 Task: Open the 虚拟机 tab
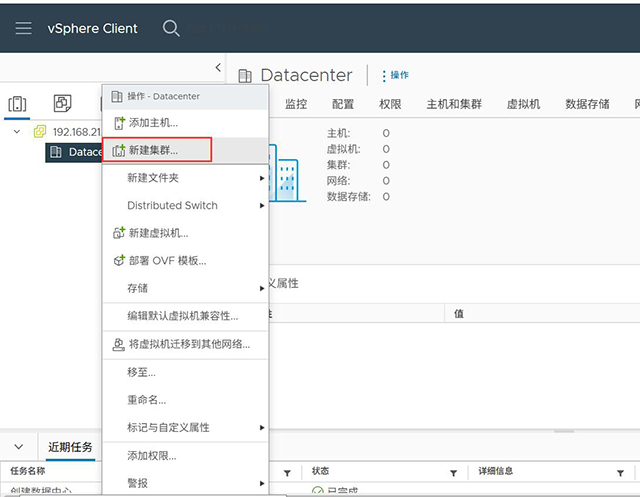(523, 104)
